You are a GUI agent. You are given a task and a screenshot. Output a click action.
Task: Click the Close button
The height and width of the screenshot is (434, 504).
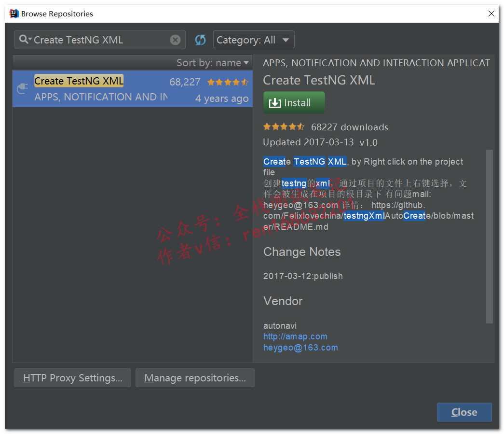click(464, 412)
